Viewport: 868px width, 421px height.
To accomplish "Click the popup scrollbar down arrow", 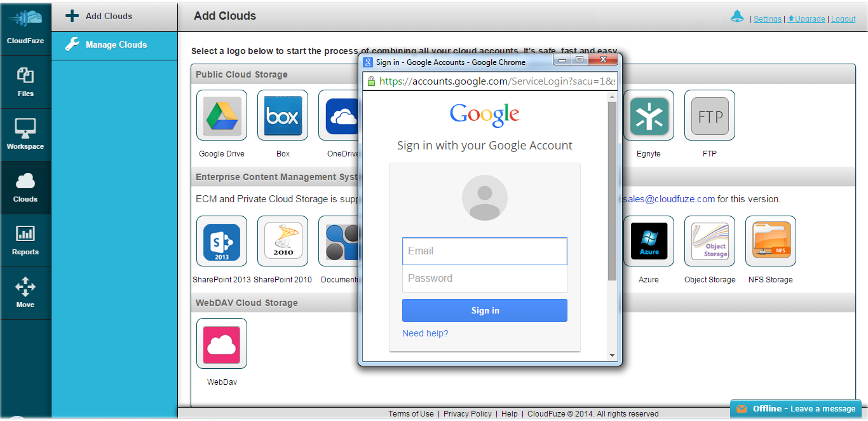I will [x=613, y=355].
